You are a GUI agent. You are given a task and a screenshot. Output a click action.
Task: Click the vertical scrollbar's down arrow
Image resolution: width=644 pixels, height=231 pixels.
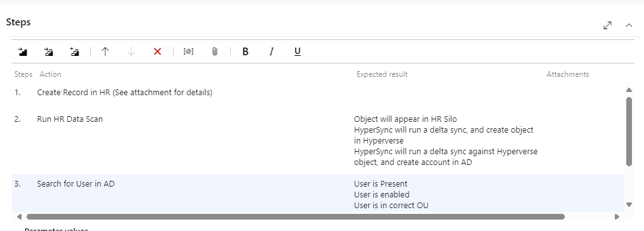coord(629,204)
